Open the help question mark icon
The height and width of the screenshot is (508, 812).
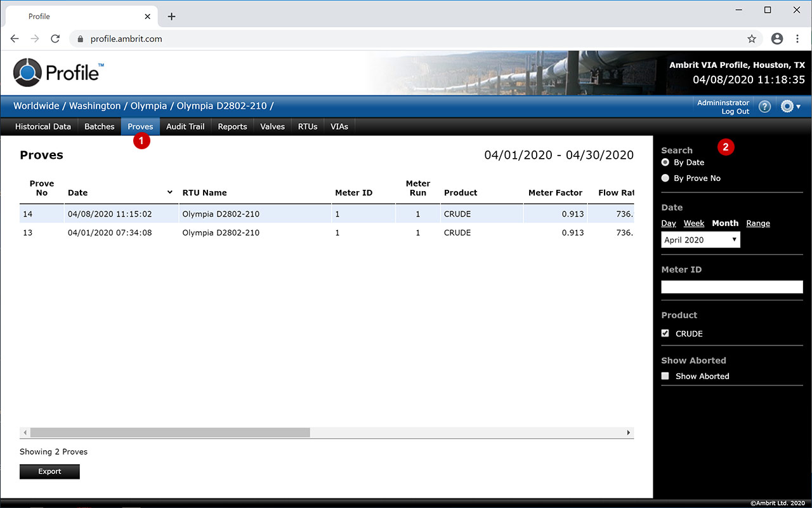764,107
